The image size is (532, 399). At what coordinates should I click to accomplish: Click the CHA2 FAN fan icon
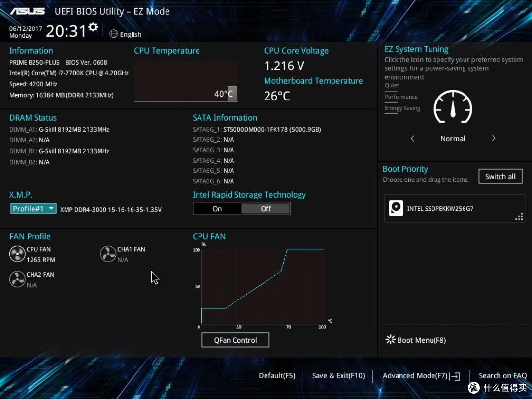coord(17,280)
